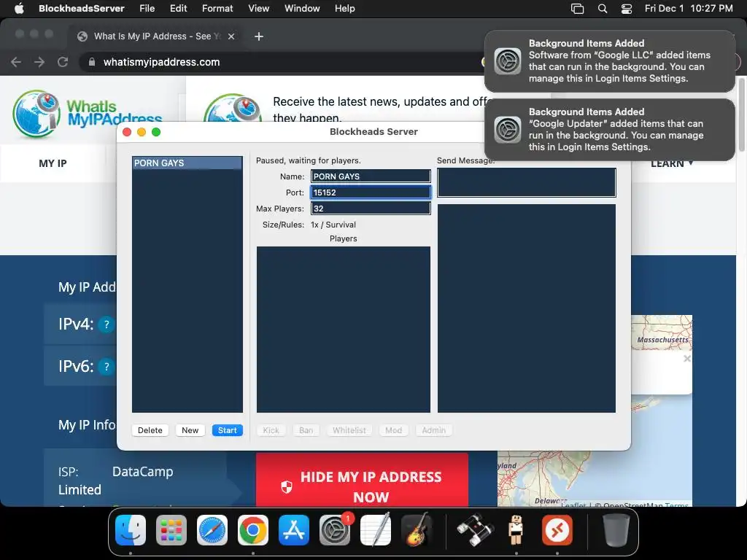
Task: Open the red remote desktop dock icon
Action: tap(557, 530)
